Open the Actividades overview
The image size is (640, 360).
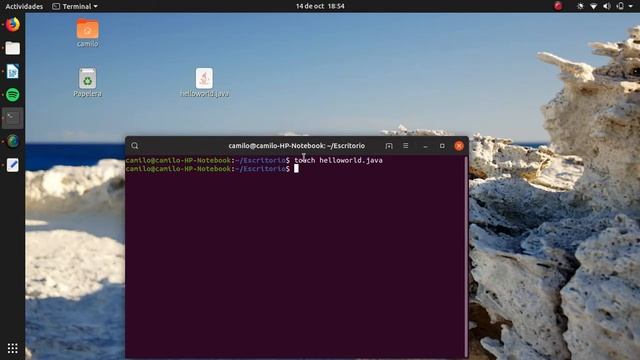24,6
